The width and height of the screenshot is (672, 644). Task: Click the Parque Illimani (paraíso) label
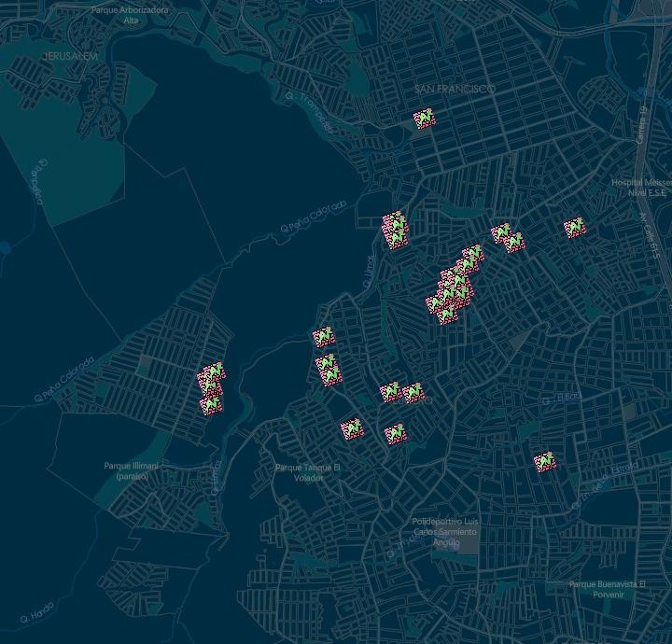[x=132, y=470]
